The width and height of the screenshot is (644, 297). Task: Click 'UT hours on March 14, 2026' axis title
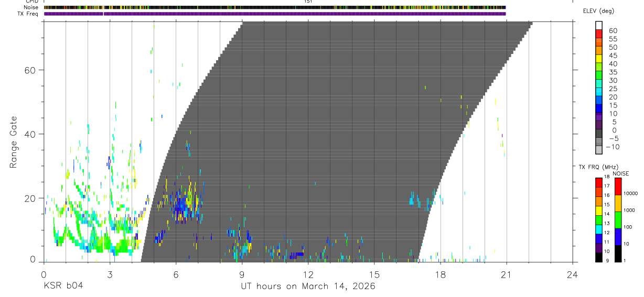pos(308,286)
